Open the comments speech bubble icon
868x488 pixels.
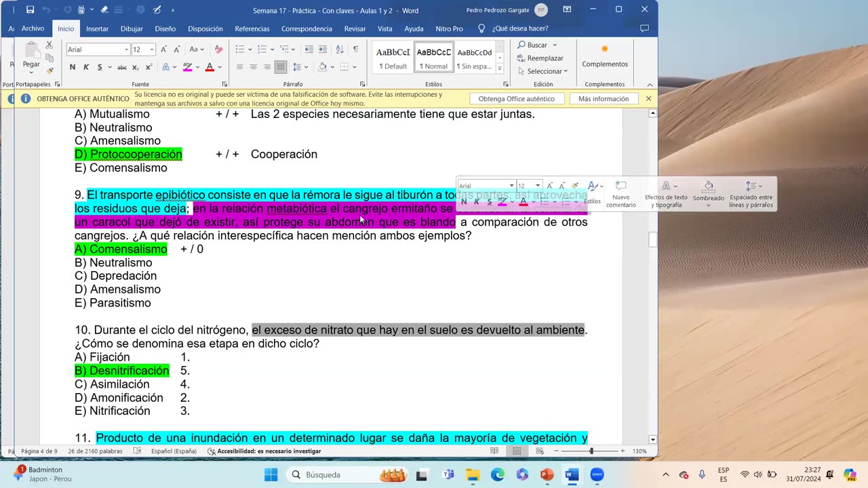(x=644, y=28)
